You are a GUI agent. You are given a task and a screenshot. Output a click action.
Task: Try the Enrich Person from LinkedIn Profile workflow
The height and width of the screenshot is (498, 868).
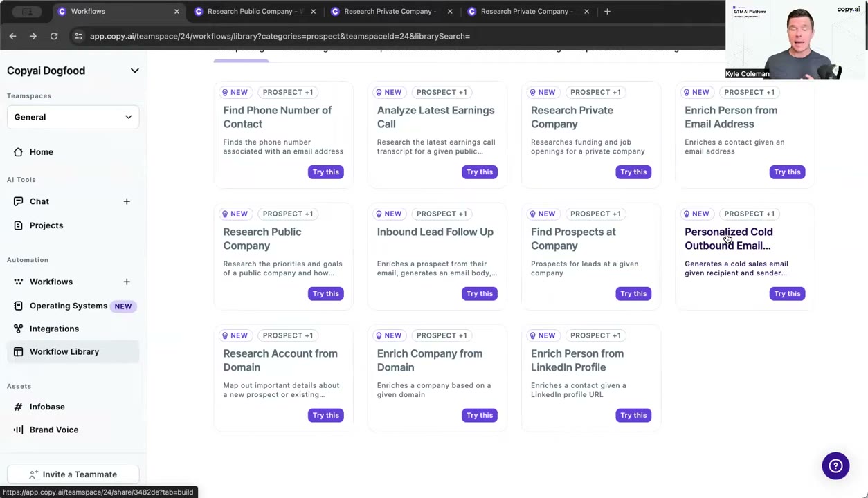(x=633, y=415)
